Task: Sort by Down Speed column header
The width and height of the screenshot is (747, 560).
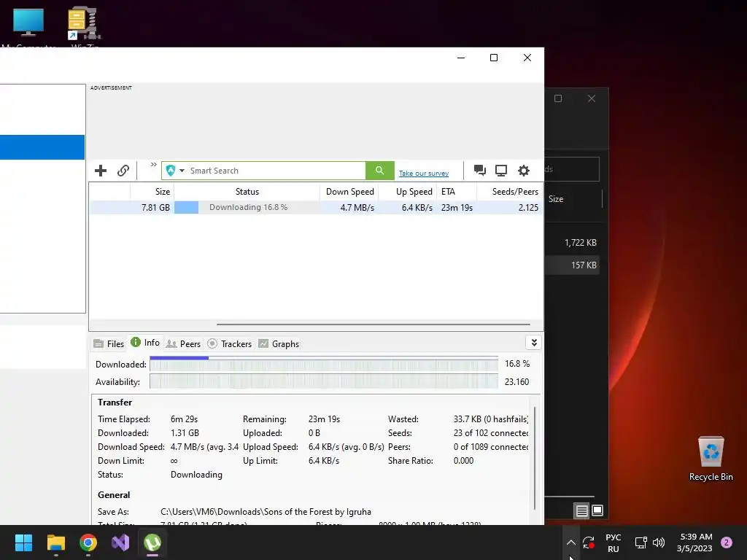Action: pyautogui.click(x=349, y=192)
